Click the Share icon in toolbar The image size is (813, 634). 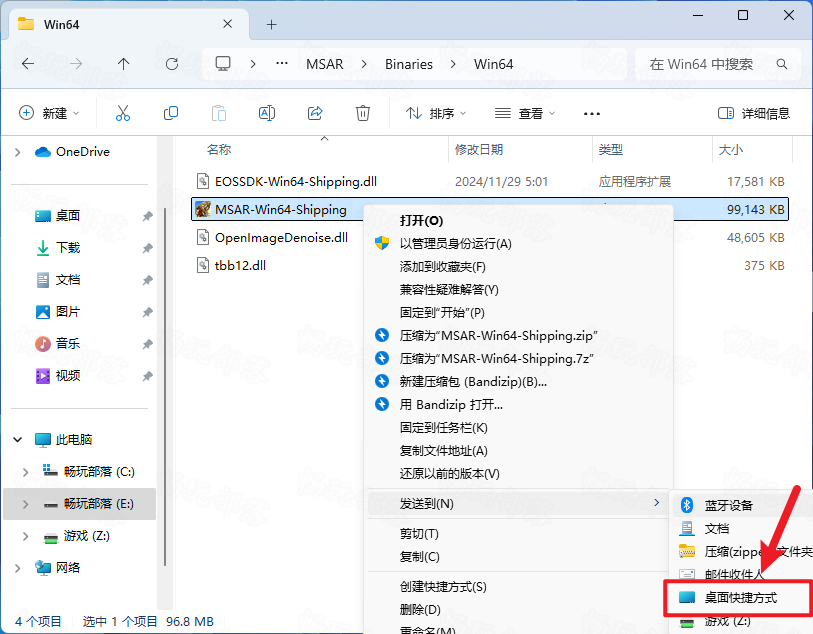point(315,113)
